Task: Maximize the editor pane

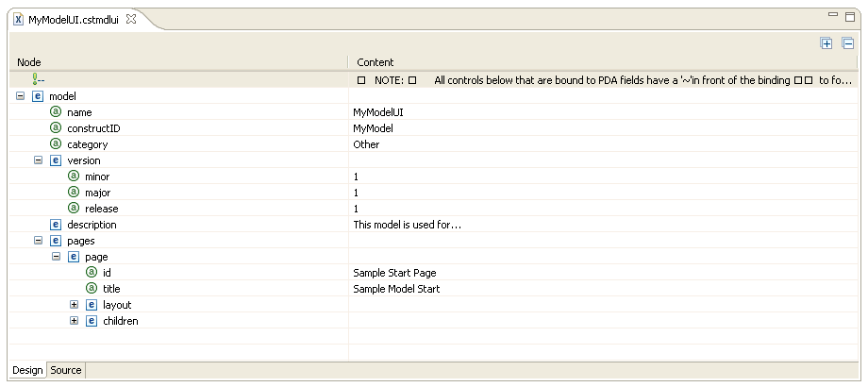Action: (849, 17)
